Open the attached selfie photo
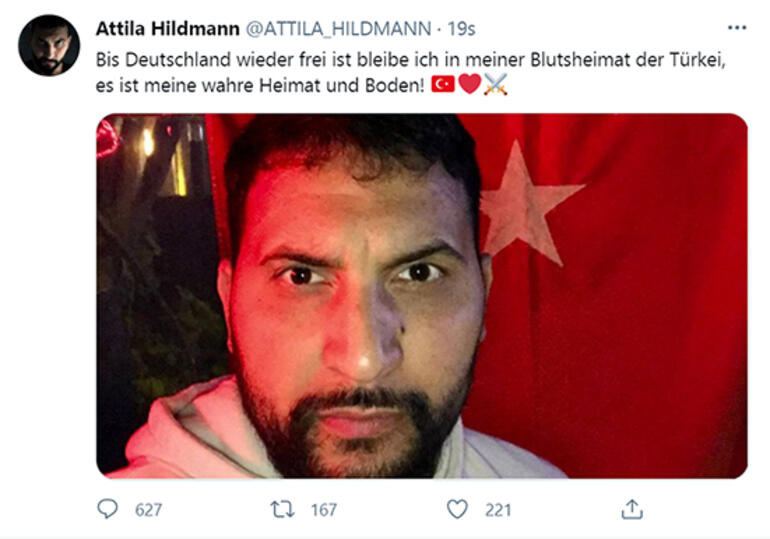Viewport: 770px width, 539px height. [422, 296]
